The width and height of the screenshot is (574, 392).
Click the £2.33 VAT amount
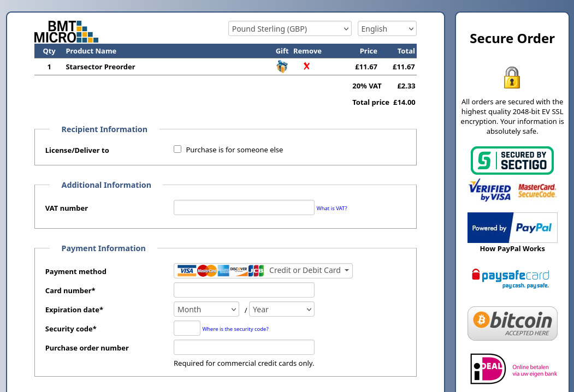point(406,86)
